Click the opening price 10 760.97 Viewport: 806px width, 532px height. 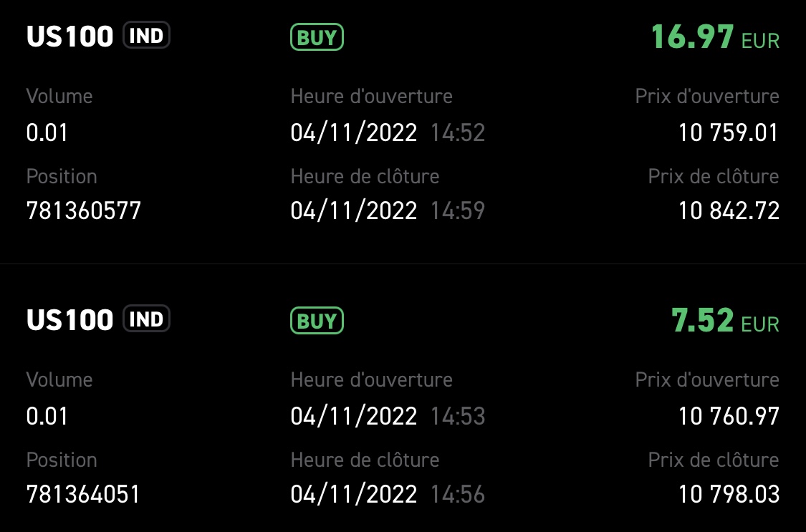pos(728,416)
